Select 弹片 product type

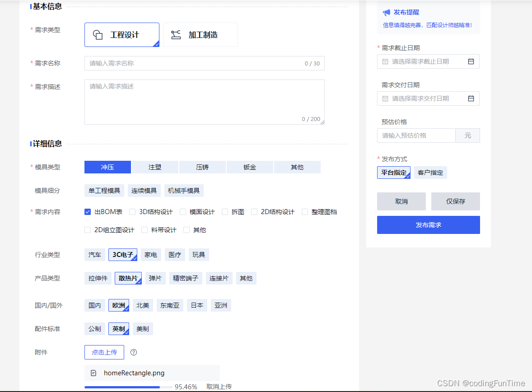tap(155, 278)
